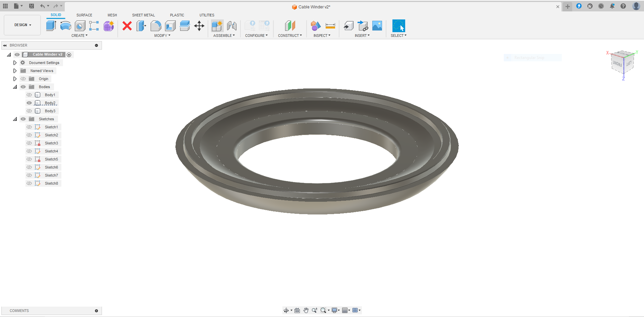Open the Help question mark menu
The width and height of the screenshot is (644, 317).
(623, 6)
